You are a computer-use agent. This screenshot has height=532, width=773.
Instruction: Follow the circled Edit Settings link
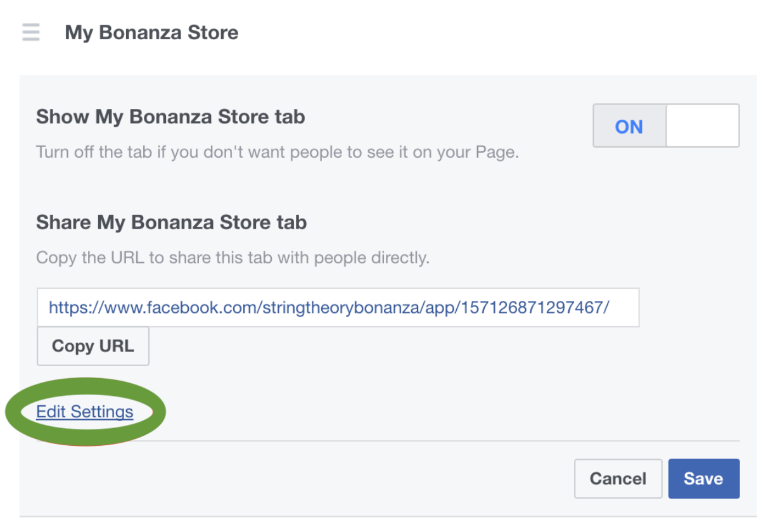(85, 412)
